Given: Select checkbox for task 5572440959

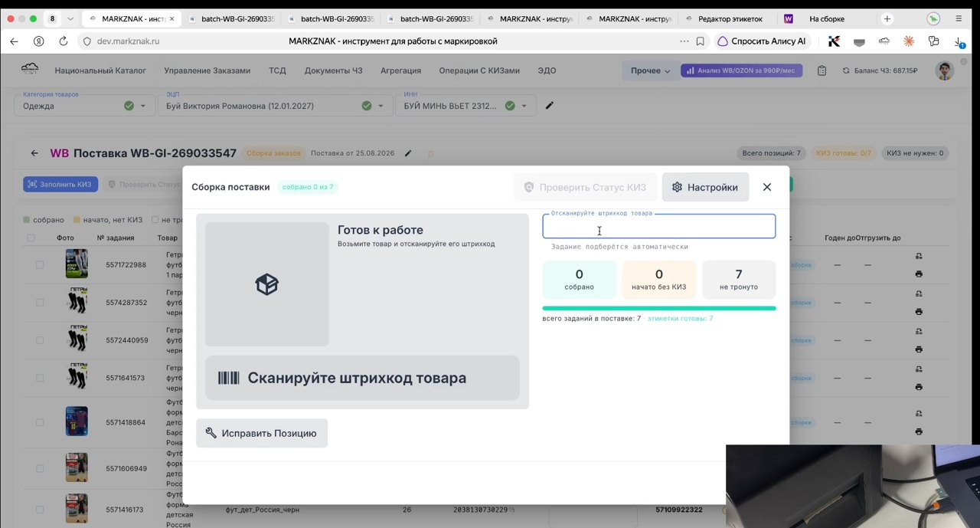Looking at the screenshot, I should tap(40, 340).
